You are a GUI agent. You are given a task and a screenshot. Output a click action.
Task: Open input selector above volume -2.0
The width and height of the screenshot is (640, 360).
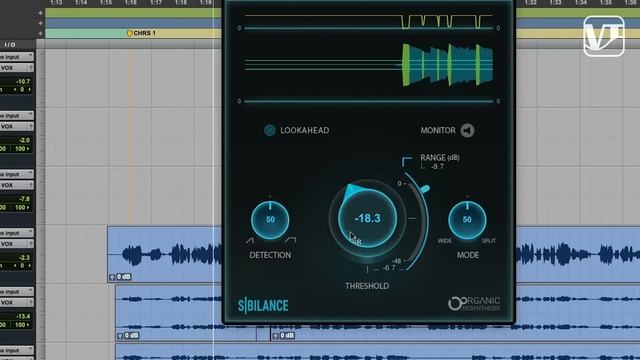click(16, 116)
